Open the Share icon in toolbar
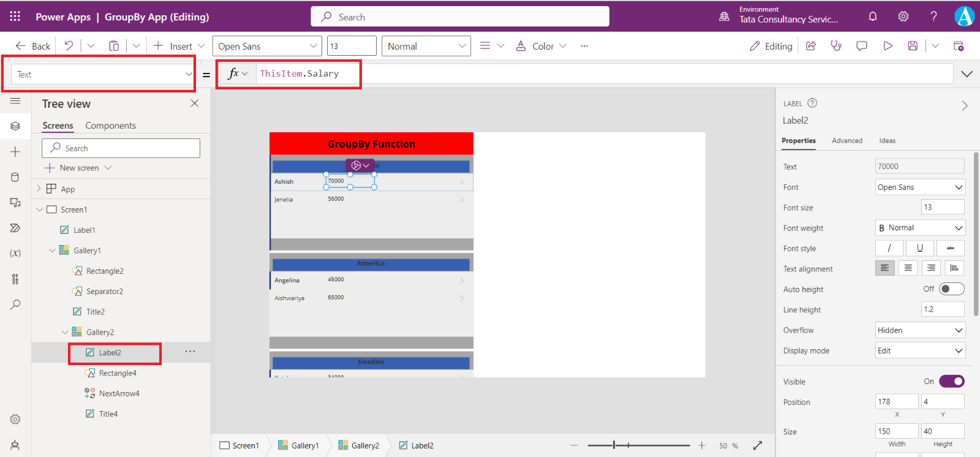 pos(811,46)
